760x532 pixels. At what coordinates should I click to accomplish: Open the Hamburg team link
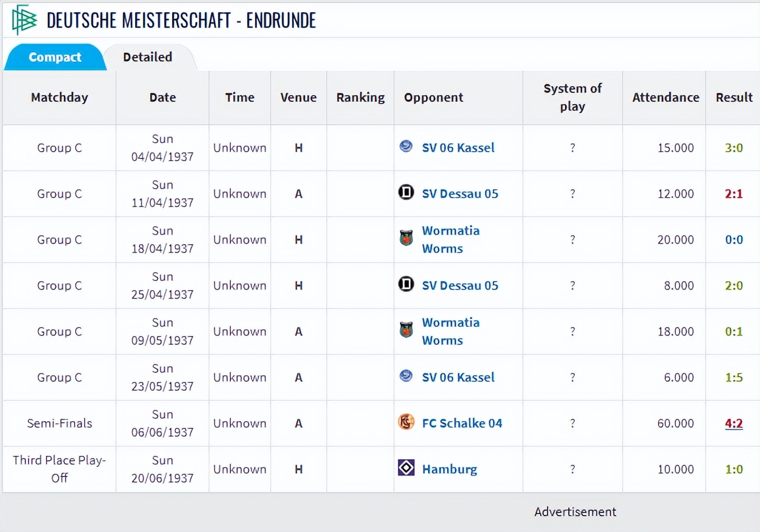point(449,469)
